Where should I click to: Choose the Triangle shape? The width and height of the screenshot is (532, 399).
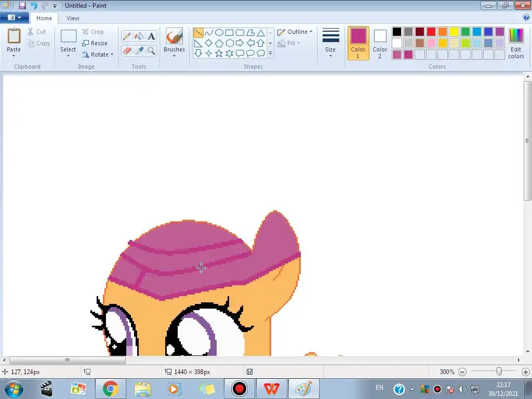click(261, 33)
